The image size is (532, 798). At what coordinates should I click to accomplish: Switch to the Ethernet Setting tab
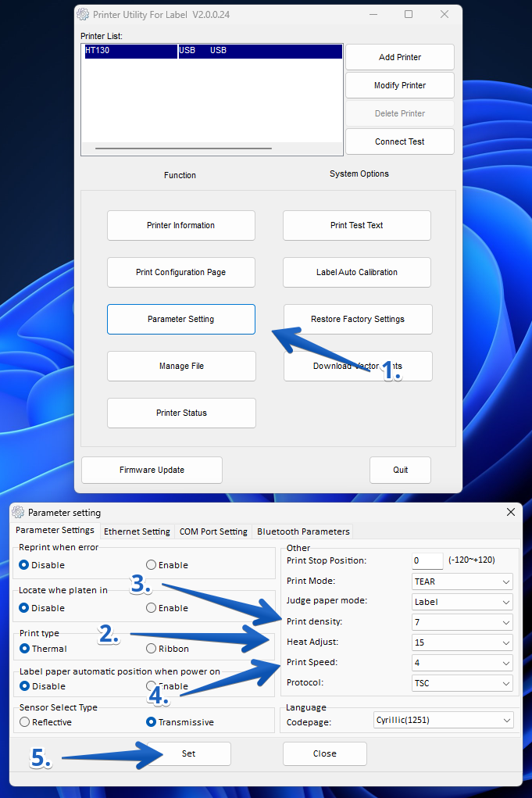[137, 531]
